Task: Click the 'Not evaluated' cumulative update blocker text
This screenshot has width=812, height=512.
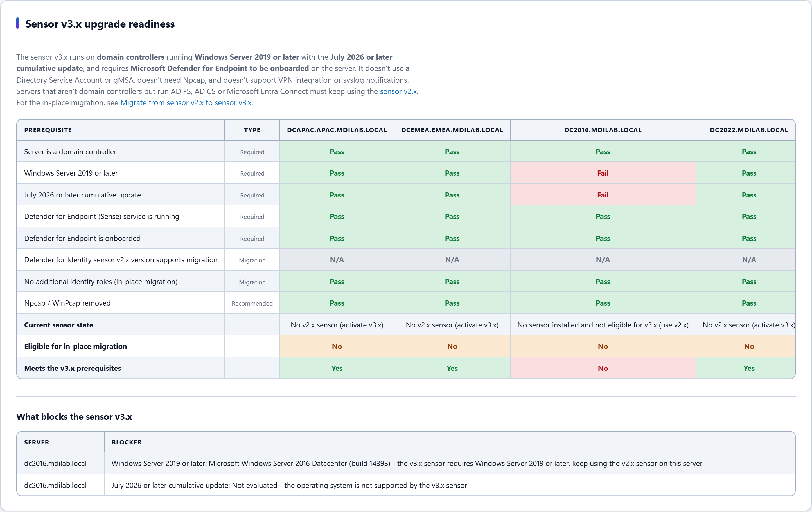Action: [x=289, y=485]
